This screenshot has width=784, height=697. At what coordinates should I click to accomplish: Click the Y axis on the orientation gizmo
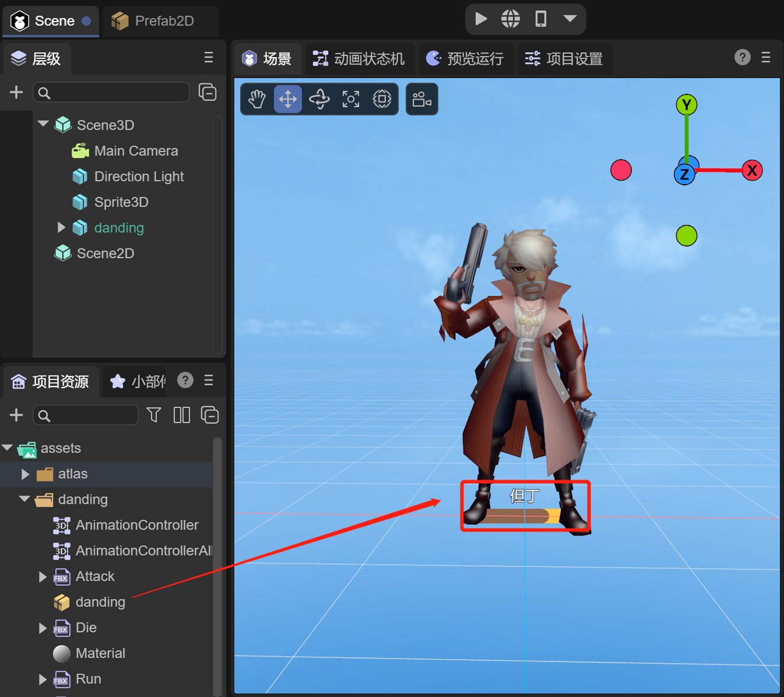687,105
